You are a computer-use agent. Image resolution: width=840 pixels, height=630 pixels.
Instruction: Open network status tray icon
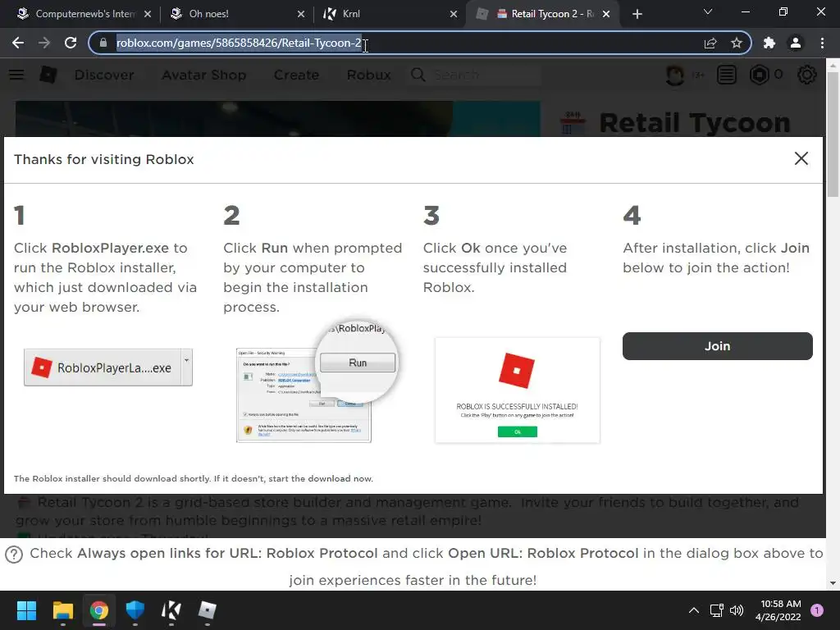point(716,610)
